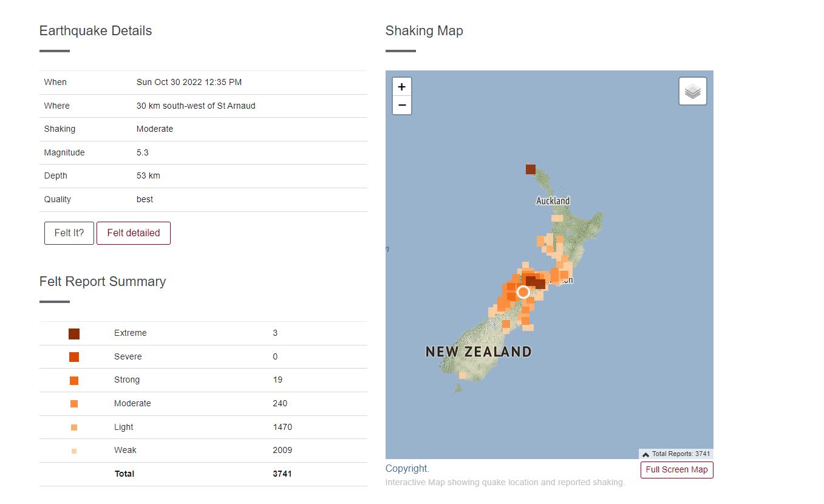Follow the Copyright link
This screenshot has width=824, height=504.
(x=406, y=468)
